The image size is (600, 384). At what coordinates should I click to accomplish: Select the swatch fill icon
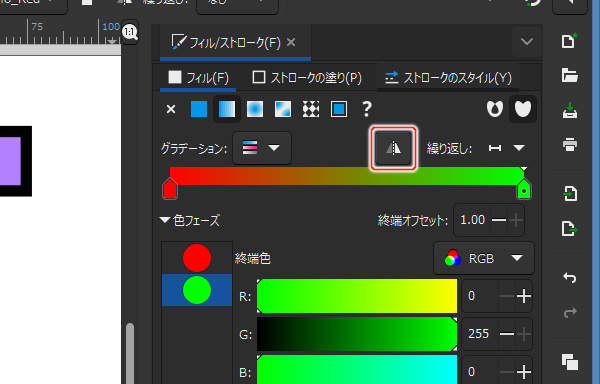point(339,109)
